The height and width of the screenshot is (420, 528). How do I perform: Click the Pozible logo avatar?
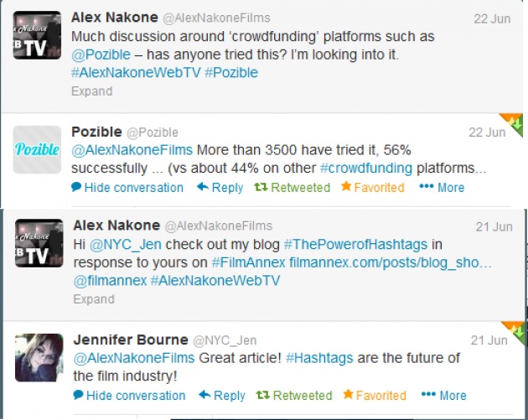[37, 149]
